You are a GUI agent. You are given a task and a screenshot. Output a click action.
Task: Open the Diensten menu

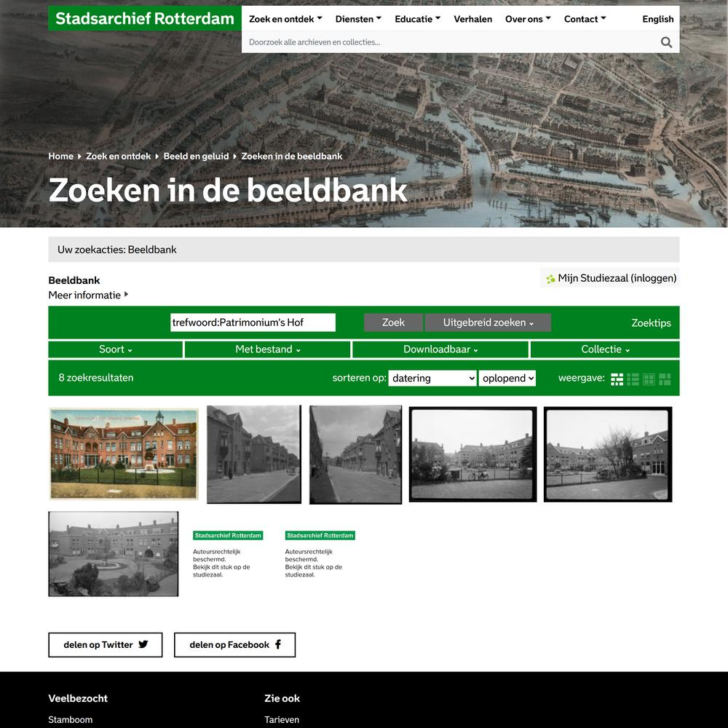tap(358, 19)
